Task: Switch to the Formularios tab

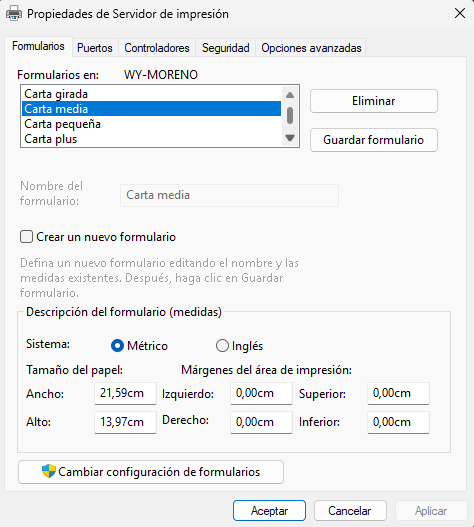Action: (x=38, y=46)
